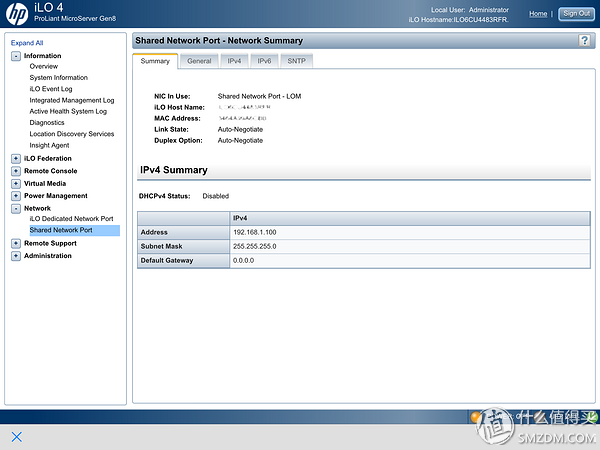Open the IPv6 tab
This screenshot has width=600, height=450.
pos(264,61)
